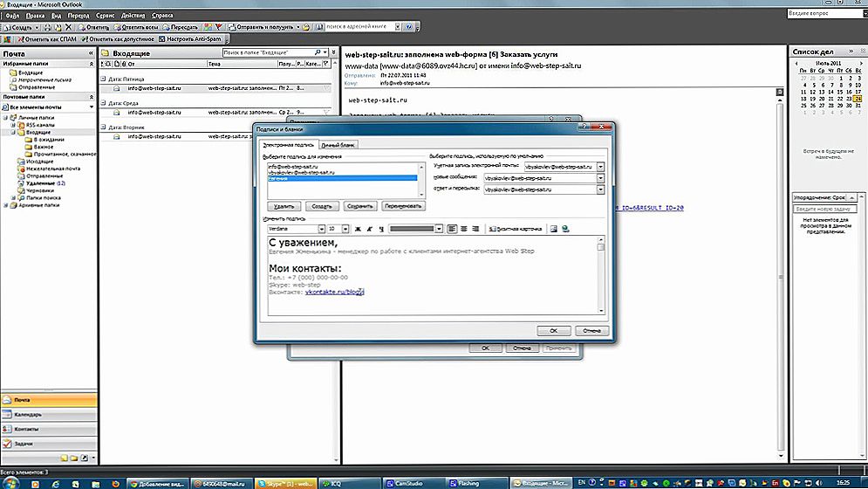This screenshot has height=489, width=868.
Task: Click Удалить signature button
Action: pyautogui.click(x=284, y=206)
